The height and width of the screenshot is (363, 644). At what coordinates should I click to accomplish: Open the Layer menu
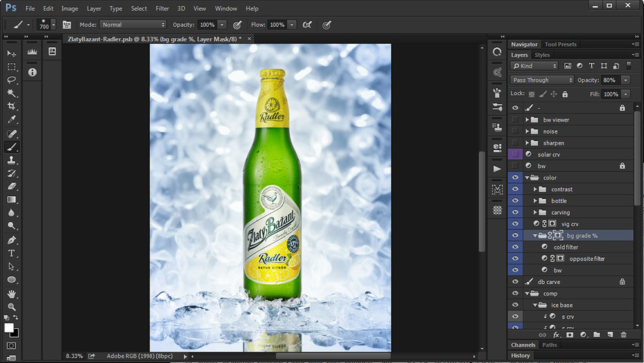pos(93,8)
